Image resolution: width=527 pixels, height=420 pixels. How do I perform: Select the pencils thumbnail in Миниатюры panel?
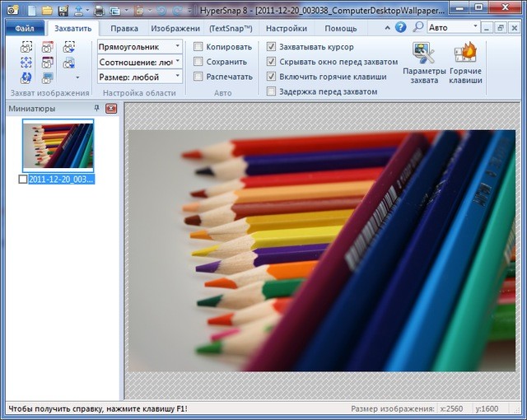[x=58, y=145]
